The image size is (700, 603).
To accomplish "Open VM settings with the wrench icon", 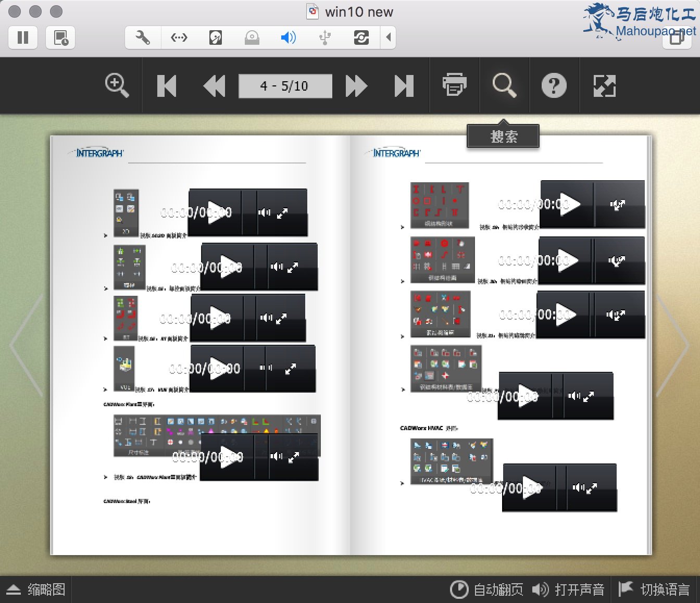I will [142, 37].
